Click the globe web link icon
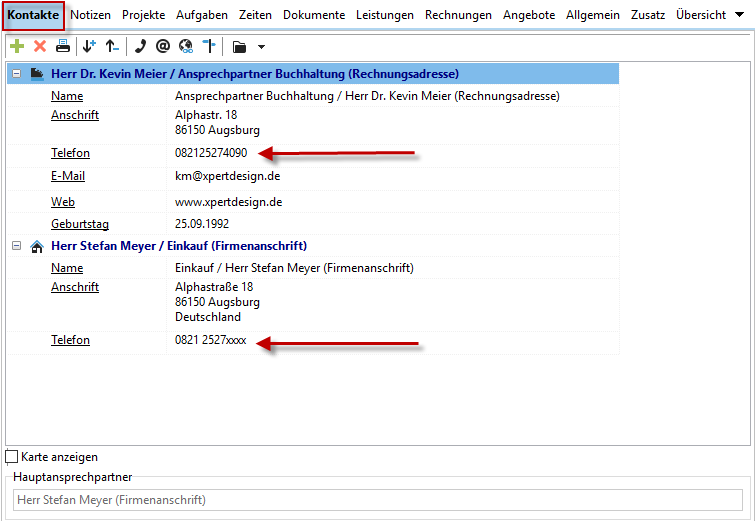The width and height of the screenshot is (755, 521). tap(185, 47)
